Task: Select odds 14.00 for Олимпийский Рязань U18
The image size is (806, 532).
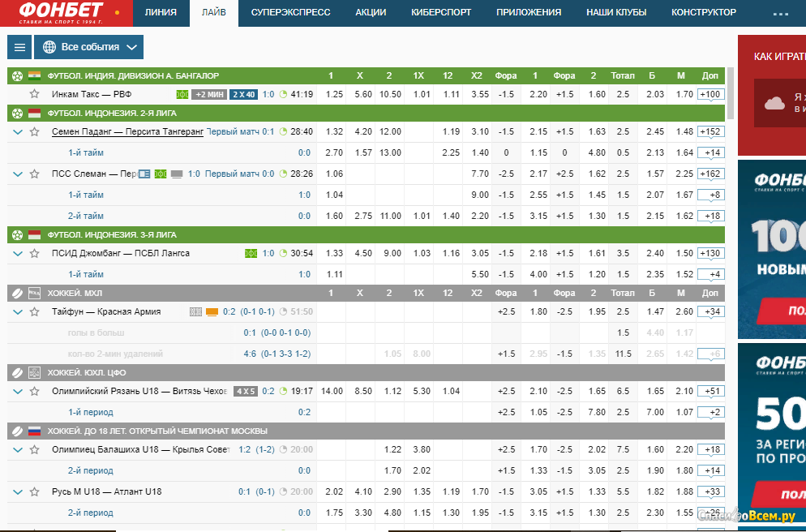Action: [x=332, y=391]
